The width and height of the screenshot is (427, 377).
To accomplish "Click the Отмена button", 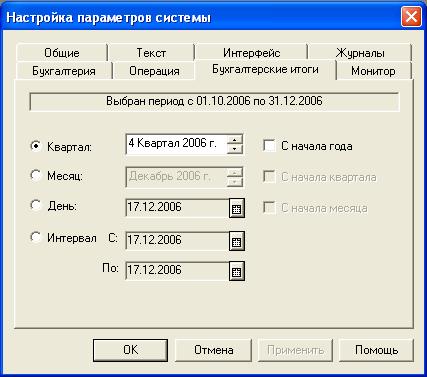I will [213, 350].
